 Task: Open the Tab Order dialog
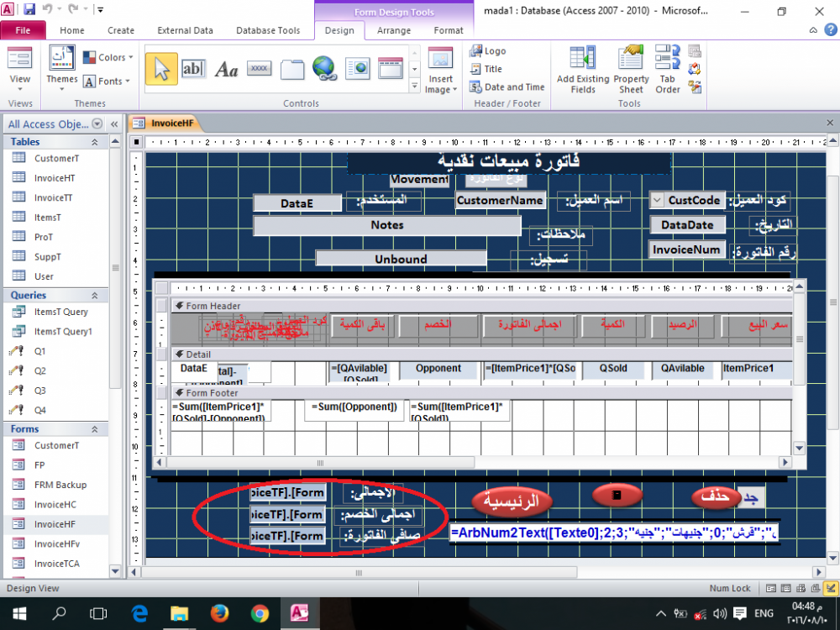pyautogui.click(x=668, y=70)
